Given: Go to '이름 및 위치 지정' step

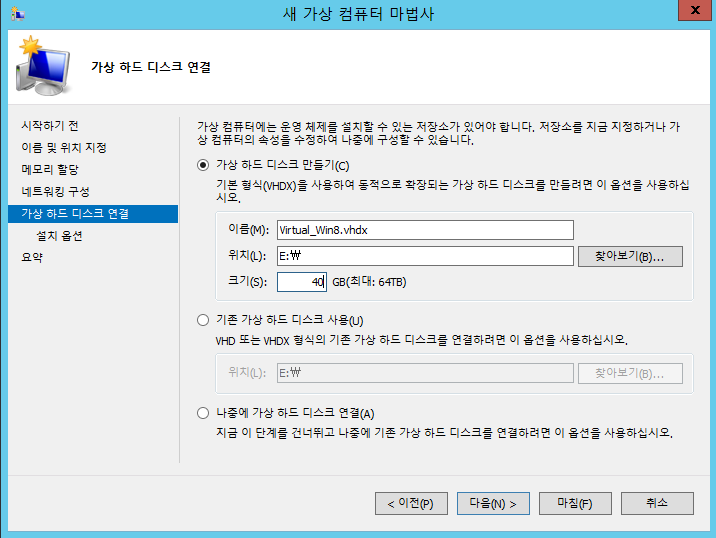Looking at the screenshot, I should coord(64,148).
